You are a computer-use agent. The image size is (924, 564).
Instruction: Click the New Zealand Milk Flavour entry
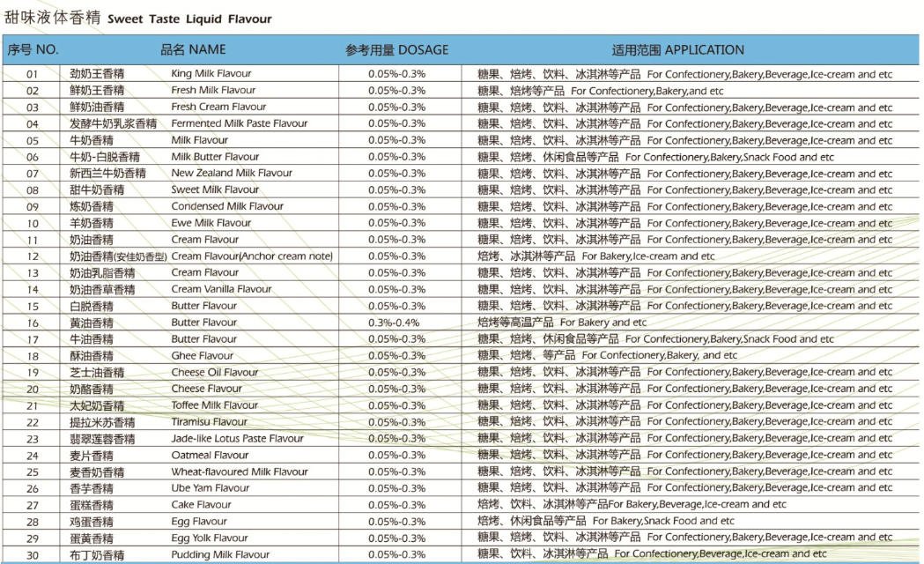click(232, 174)
